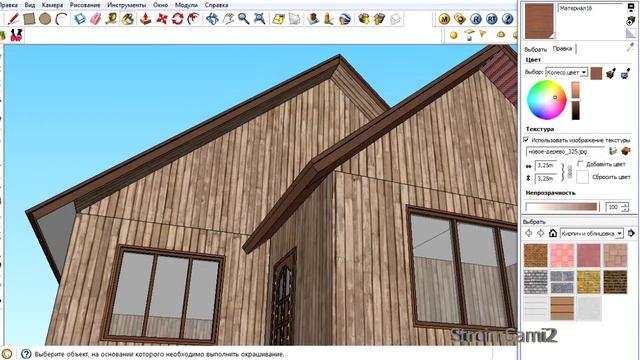
Task: Open the 'Камера' menu
Action: (x=52, y=5)
